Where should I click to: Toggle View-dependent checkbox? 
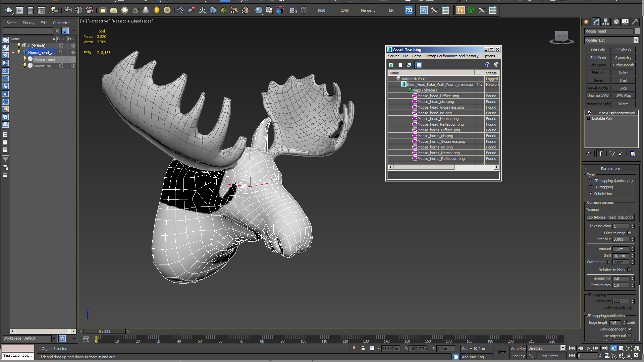(x=630, y=329)
